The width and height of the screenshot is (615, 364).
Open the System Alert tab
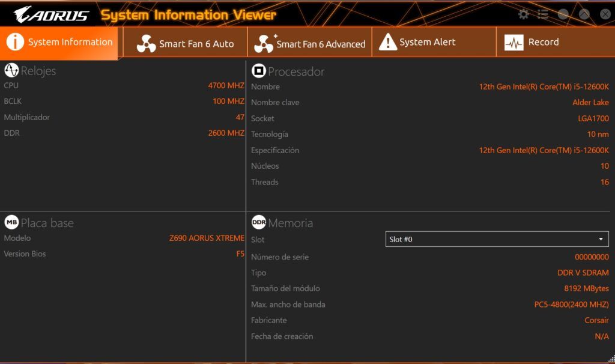click(434, 42)
